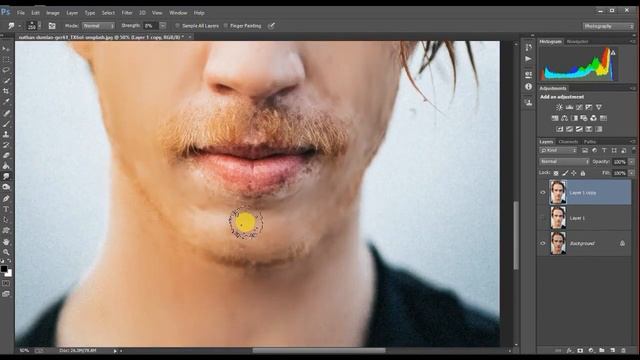
Task: Select the Path Selection tool
Action: pos(6,220)
